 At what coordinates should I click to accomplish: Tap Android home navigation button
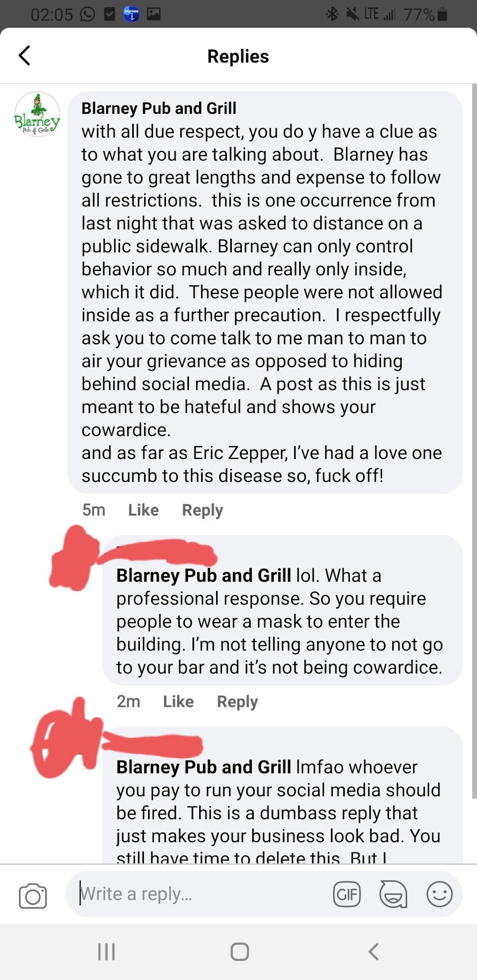240,952
